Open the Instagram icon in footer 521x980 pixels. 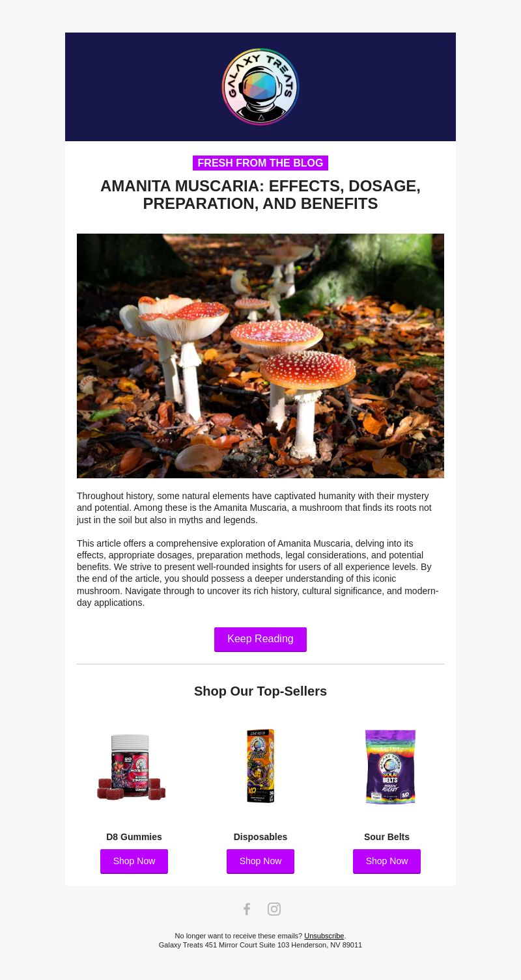pos(274,909)
